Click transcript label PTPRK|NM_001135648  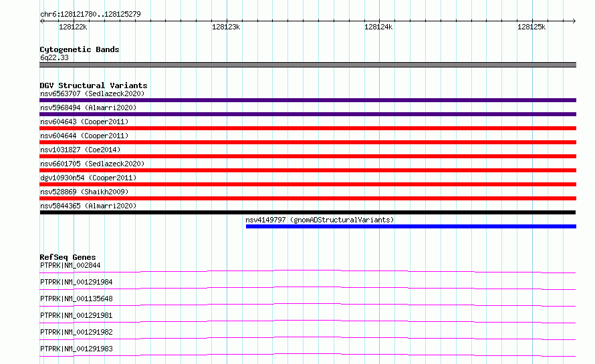(76, 299)
